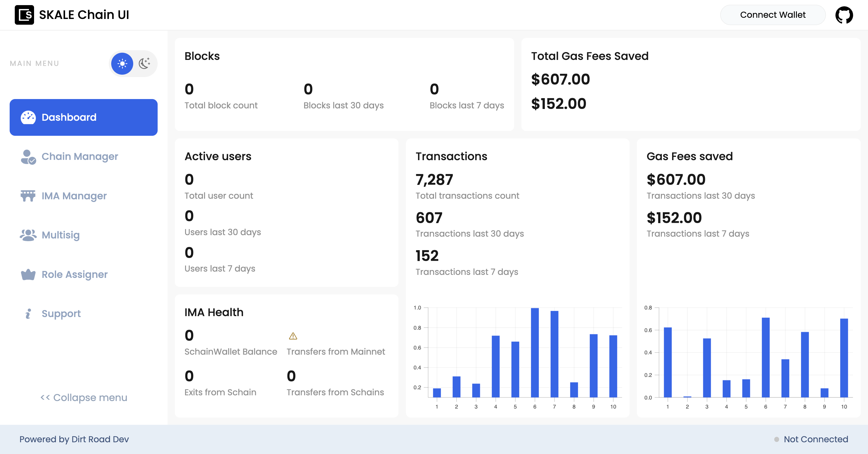Click the Transactions card heading
Screen dimensions: 868x454
[451, 156]
